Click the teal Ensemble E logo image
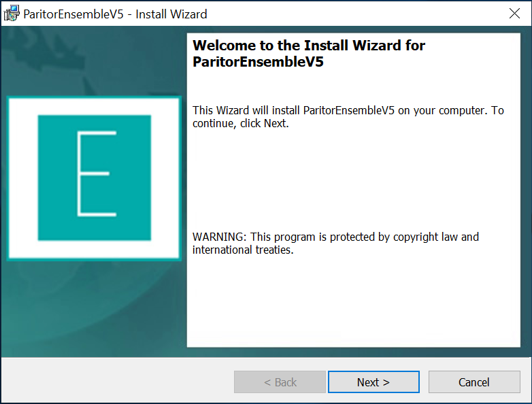The width and height of the screenshot is (532, 404). (94, 178)
